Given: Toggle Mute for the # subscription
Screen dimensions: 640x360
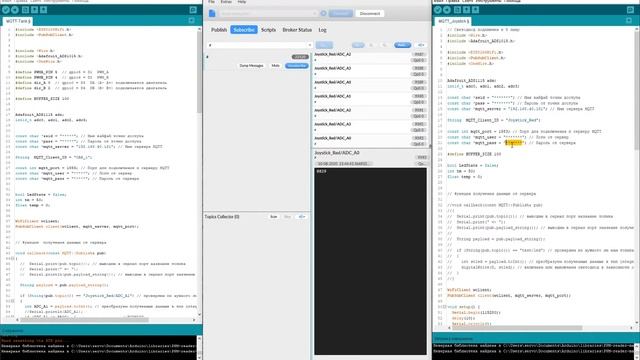Looking at the screenshot, I should 276,66.
